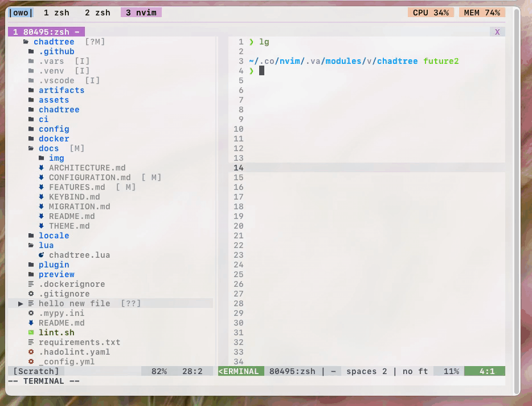This screenshot has width=532, height=406.
Task: Click the arrow marker on hello new file row
Action: click(x=21, y=303)
